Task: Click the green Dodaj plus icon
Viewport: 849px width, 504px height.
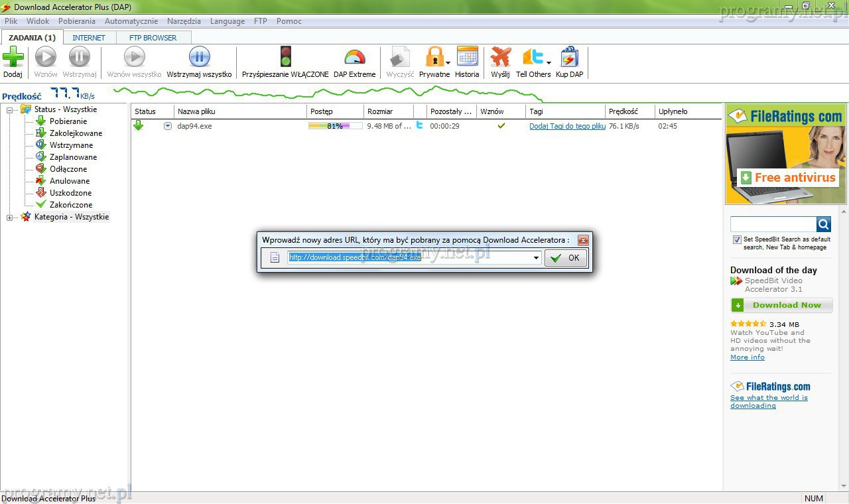Action: coord(13,58)
